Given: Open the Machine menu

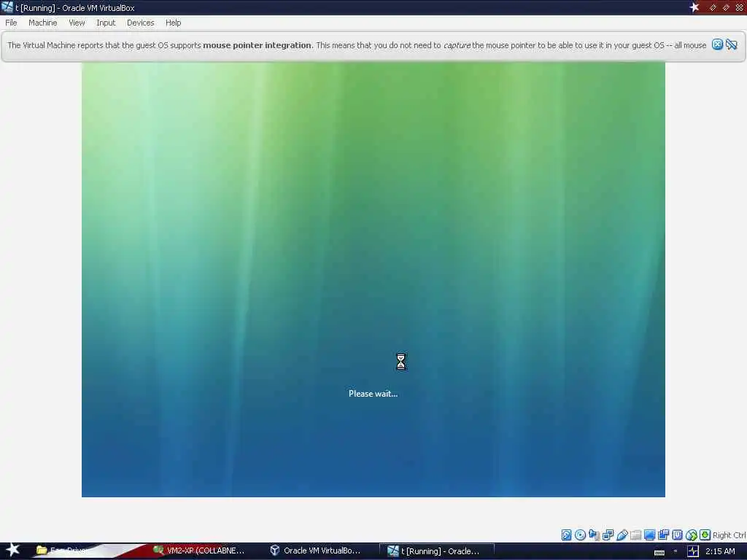Looking at the screenshot, I should (43, 23).
